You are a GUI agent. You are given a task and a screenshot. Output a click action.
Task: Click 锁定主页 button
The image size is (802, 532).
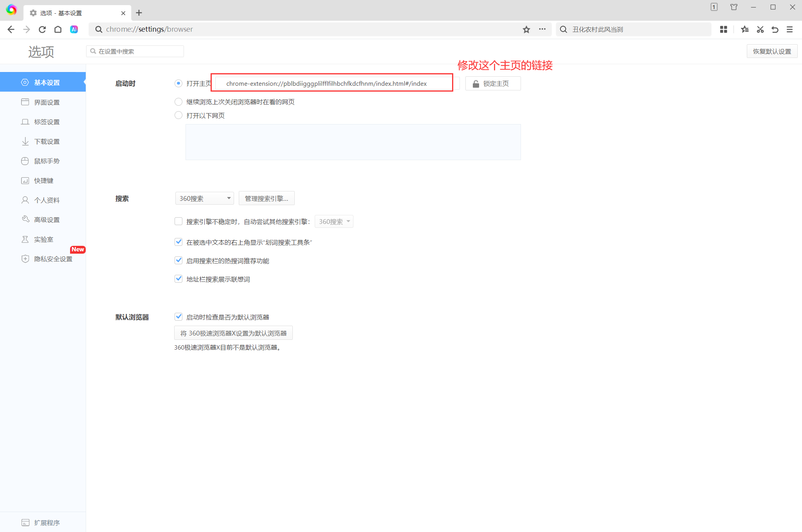point(493,83)
